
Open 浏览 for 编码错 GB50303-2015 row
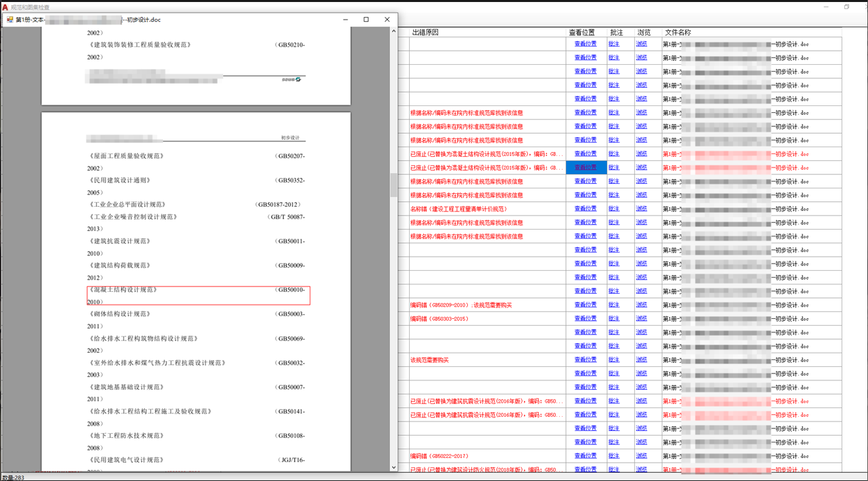pos(641,318)
